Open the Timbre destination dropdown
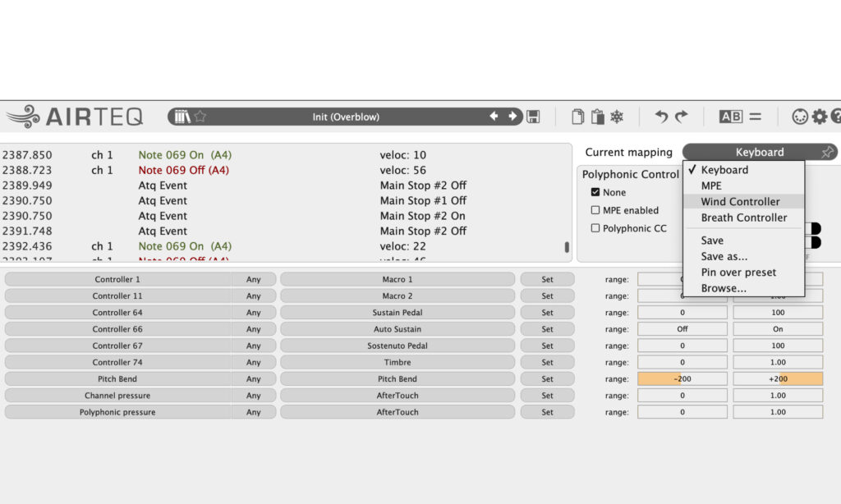The image size is (841, 504). click(x=398, y=363)
